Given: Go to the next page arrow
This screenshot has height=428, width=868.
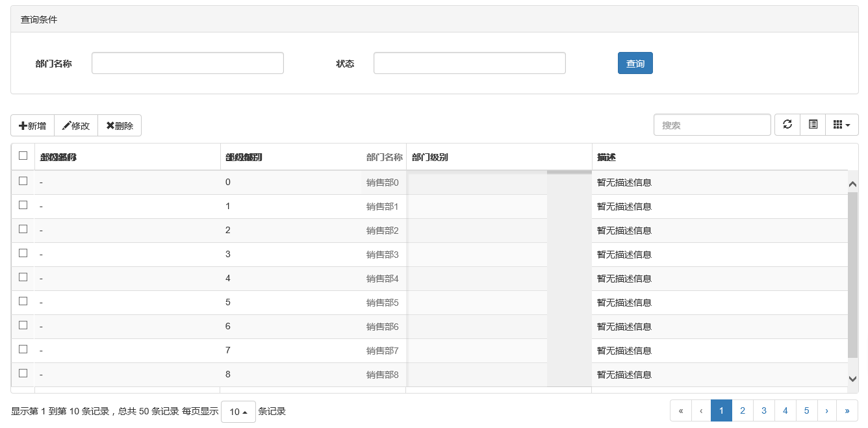Looking at the screenshot, I should (826, 410).
